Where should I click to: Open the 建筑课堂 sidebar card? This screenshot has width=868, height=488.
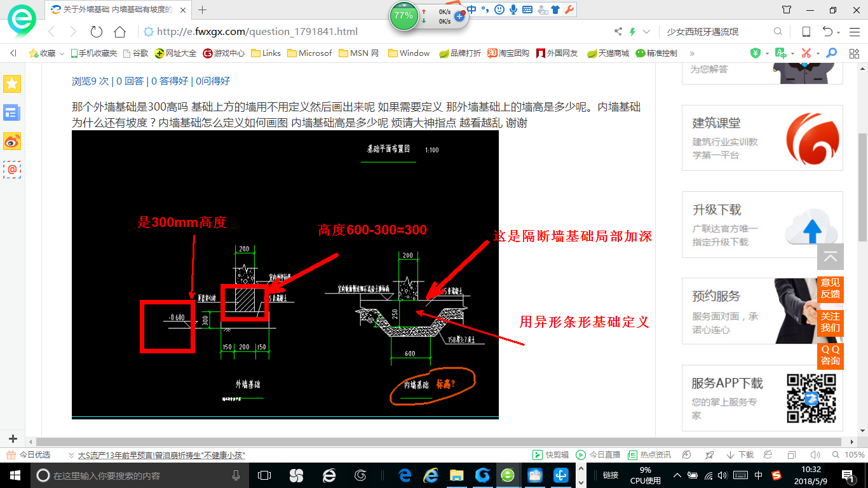(x=763, y=138)
